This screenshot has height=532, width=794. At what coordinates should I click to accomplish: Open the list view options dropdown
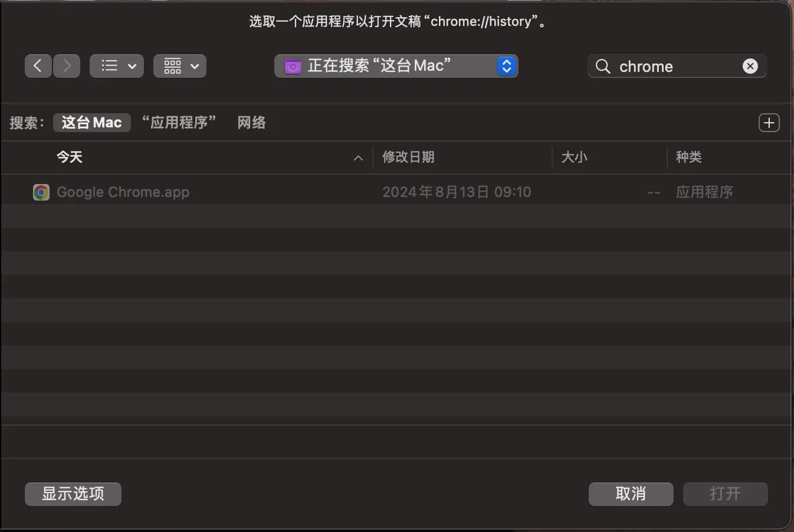[x=117, y=66]
